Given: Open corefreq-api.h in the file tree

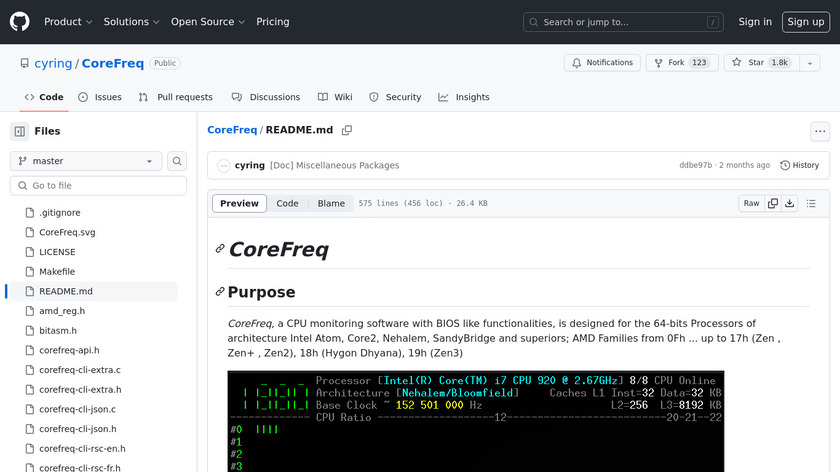Looking at the screenshot, I should (69, 350).
